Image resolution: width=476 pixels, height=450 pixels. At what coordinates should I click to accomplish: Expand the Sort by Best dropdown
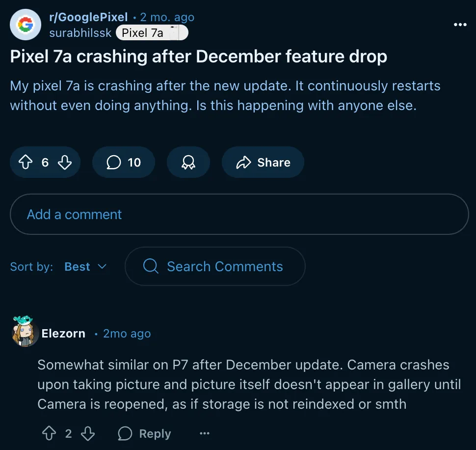[x=85, y=267]
